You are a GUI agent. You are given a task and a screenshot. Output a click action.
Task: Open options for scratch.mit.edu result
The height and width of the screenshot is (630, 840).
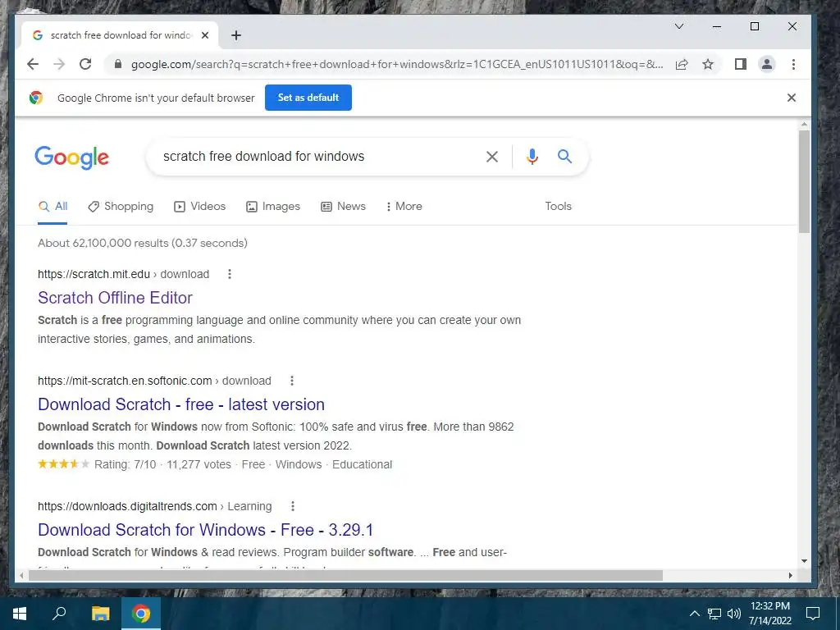coord(230,274)
